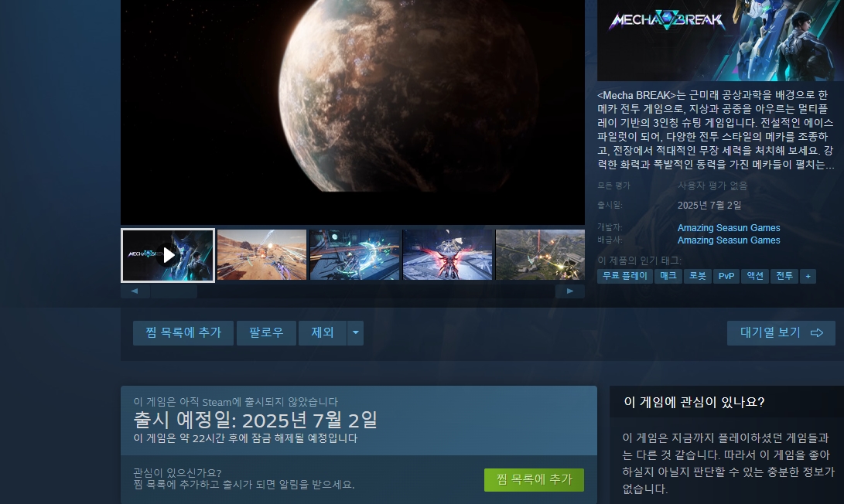Click the blue 찜 목록에 추가 button
Screen dimensions: 844x504
183,333
